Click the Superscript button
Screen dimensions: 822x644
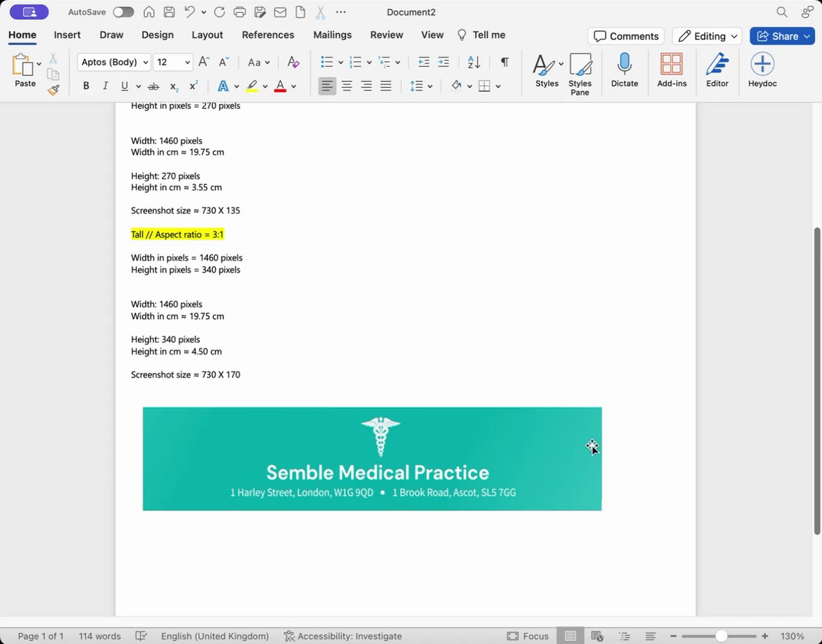pos(193,86)
